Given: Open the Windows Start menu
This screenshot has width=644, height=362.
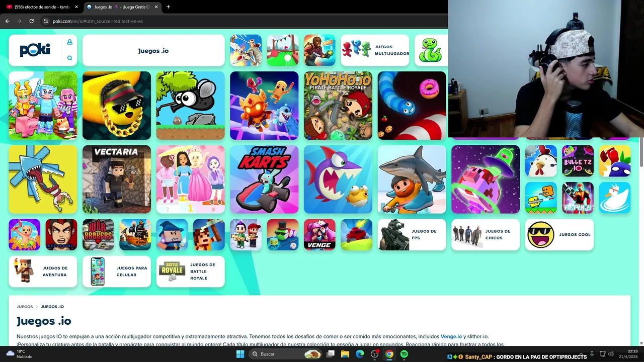Looking at the screenshot, I should pos(240,354).
